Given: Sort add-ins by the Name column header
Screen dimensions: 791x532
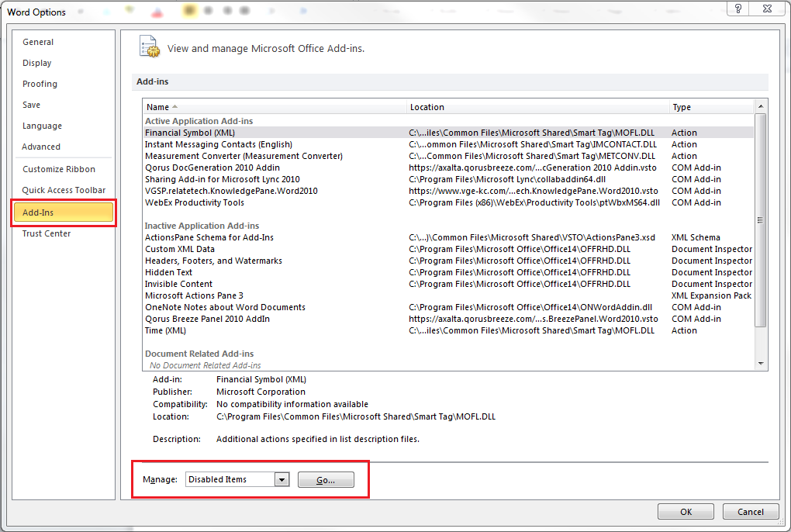Looking at the screenshot, I should point(275,107).
